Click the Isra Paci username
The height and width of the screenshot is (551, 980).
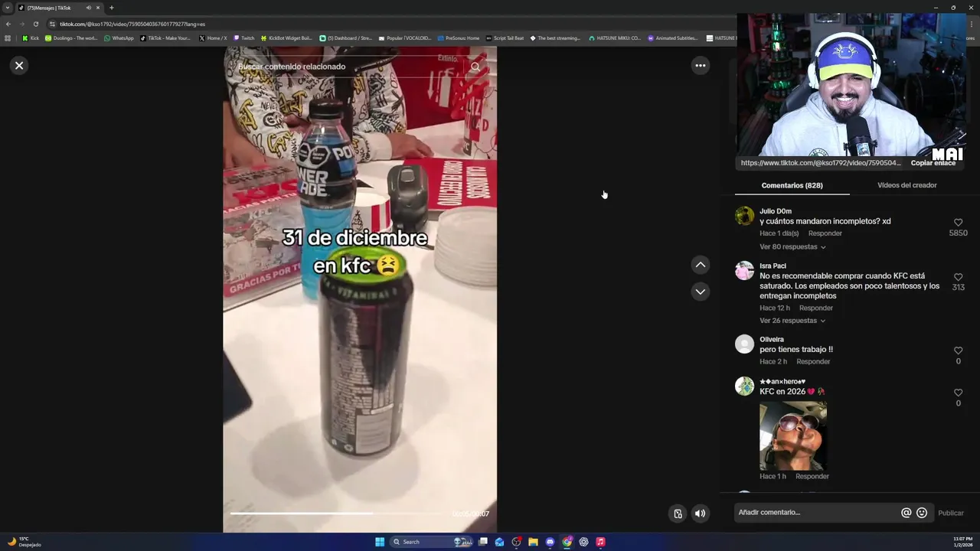point(773,266)
